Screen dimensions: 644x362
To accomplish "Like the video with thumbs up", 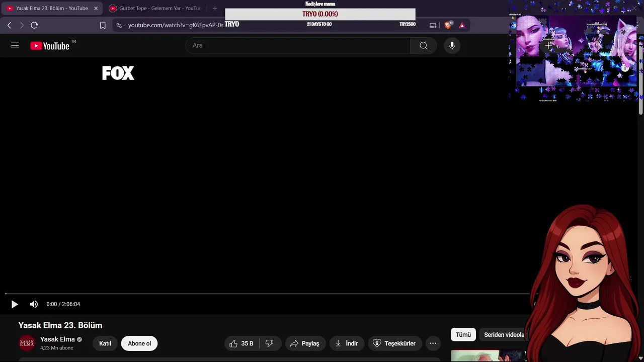I will pos(242,343).
